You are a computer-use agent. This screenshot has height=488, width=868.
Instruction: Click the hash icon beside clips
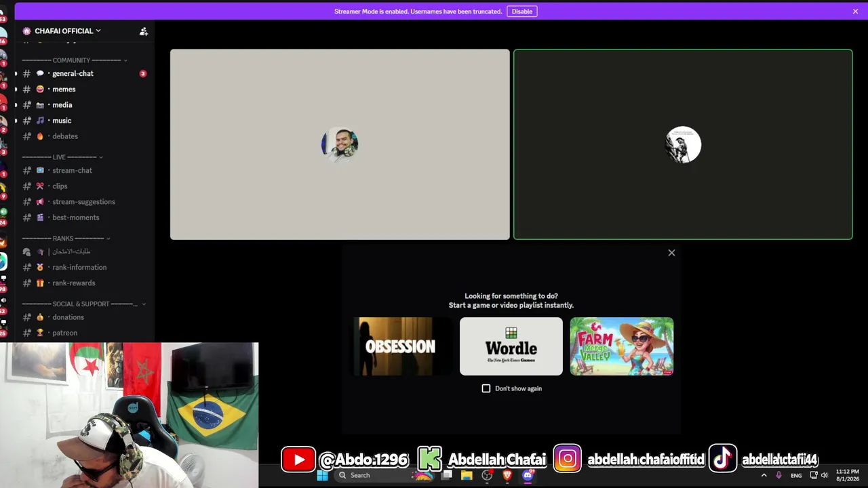[x=26, y=186]
